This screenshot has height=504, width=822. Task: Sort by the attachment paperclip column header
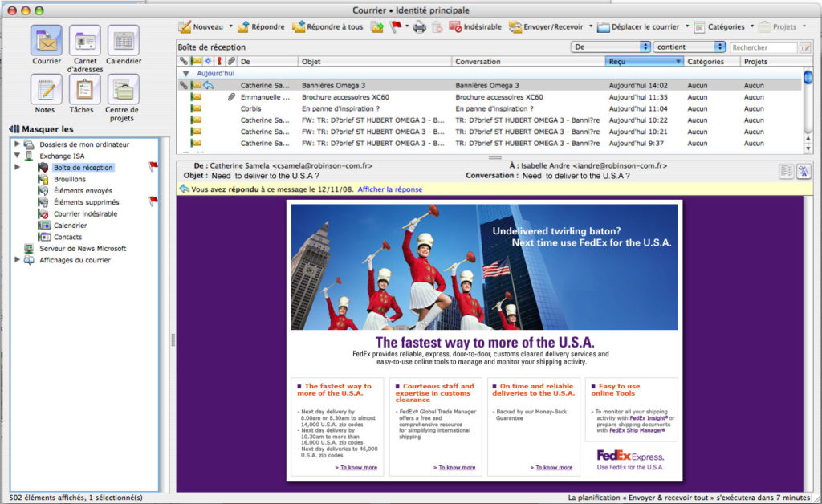231,61
